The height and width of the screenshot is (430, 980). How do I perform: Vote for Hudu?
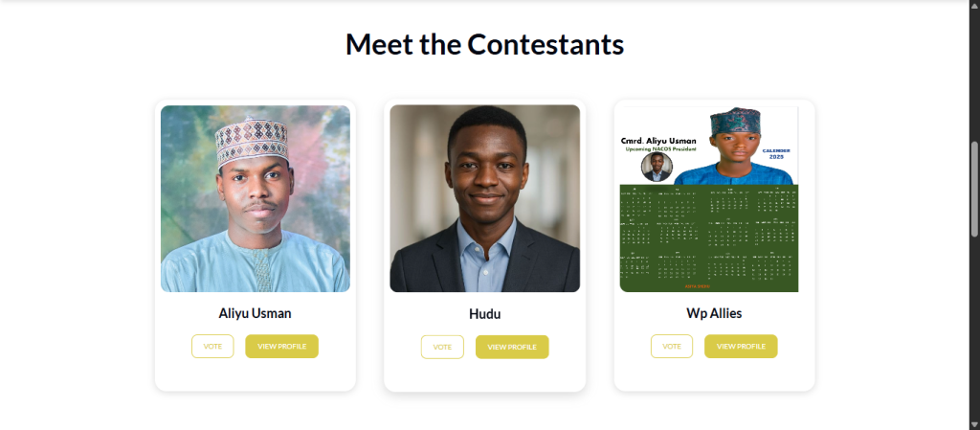tap(442, 347)
